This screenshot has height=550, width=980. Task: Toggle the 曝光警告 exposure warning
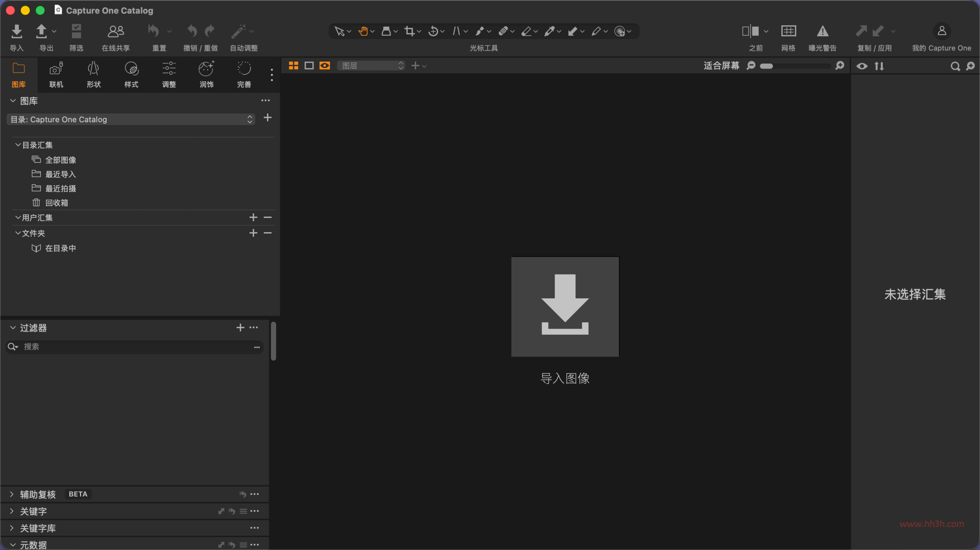822,31
